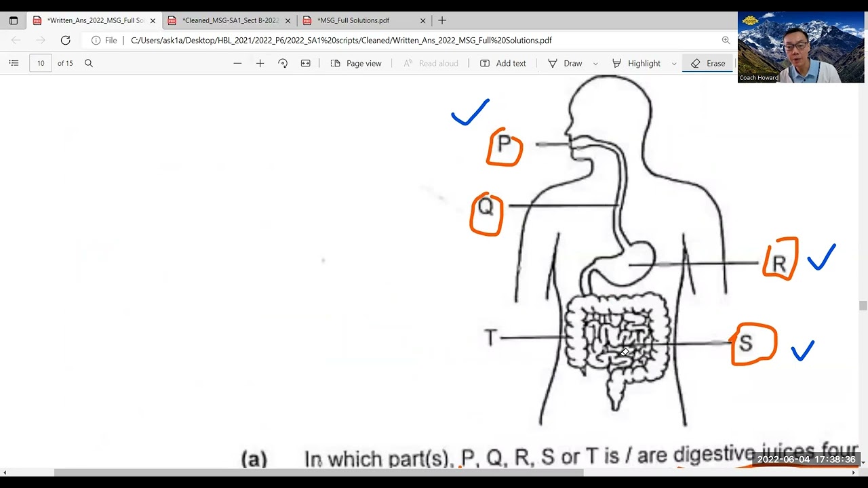
Task: Open the tab actions menu icon
Action: point(13,20)
